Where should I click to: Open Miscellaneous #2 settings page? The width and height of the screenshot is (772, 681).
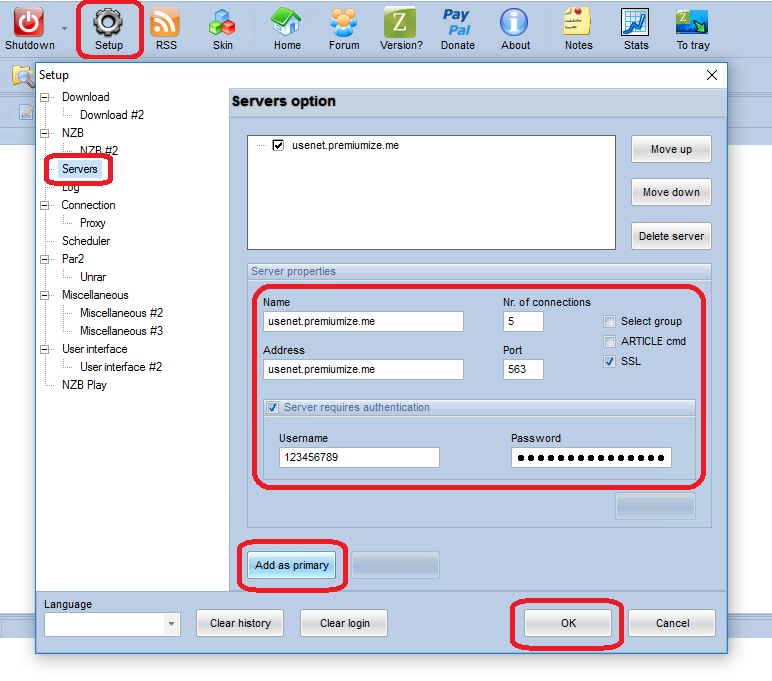click(121, 313)
